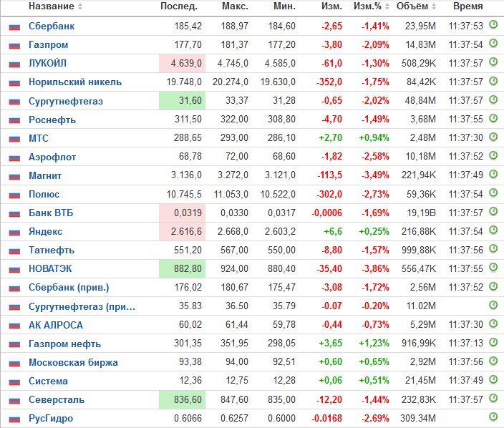Sort the table by Название column arrows

79,6
